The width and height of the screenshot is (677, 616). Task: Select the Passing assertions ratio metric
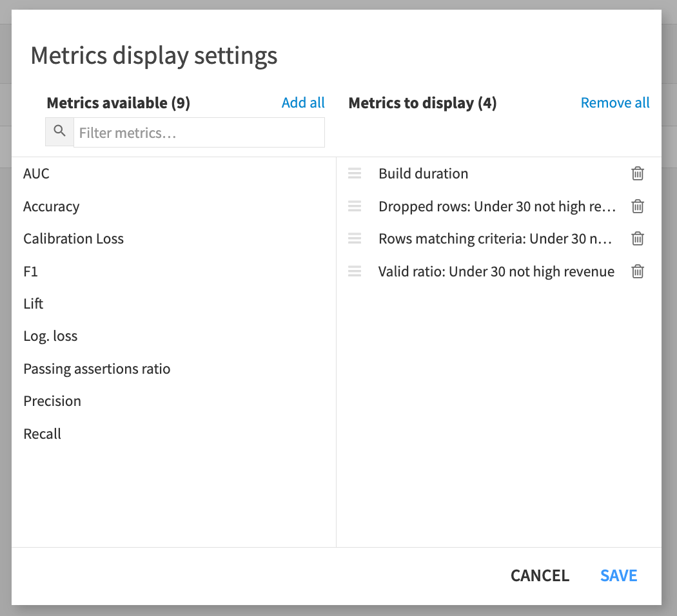(97, 369)
